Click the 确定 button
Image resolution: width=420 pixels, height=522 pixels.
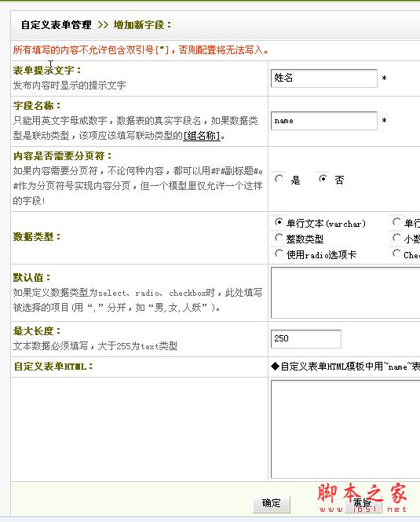272,504
